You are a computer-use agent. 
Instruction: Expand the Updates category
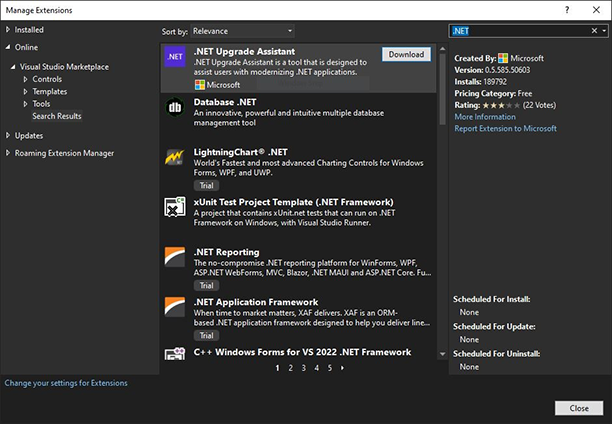pyautogui.click(x=8, y=135)
